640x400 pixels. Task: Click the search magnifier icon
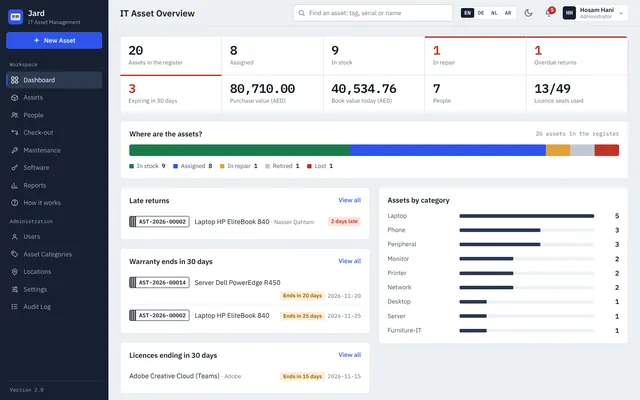pos(302,13)
